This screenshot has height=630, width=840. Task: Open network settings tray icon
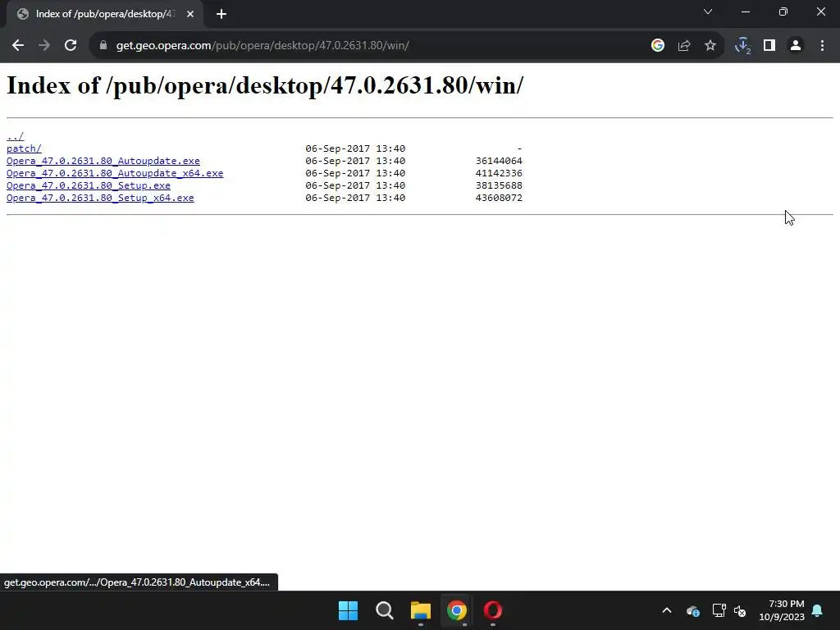click(x=719, y=610)
